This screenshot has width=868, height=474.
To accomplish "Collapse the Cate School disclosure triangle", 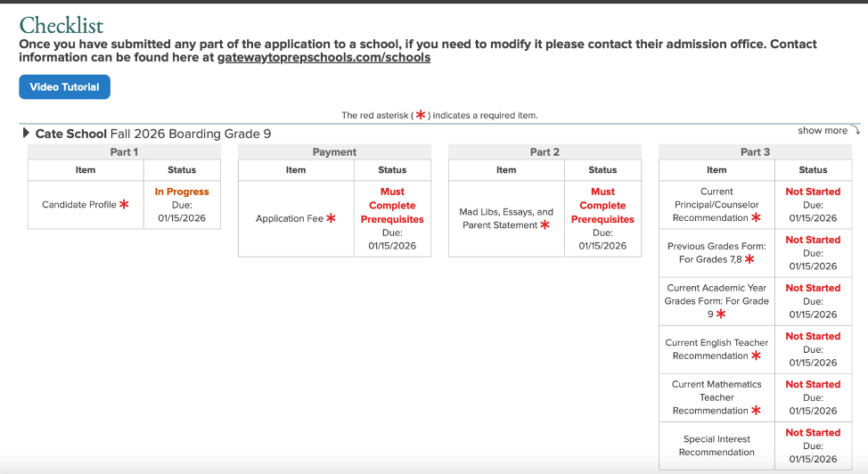I will coord(26,133).
